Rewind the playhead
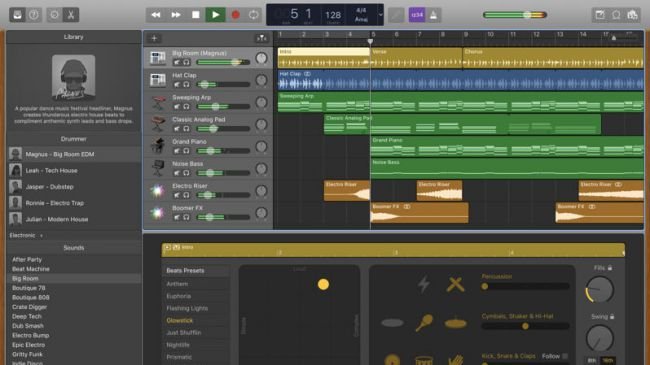Screen dimensions: 650x365 click(x=156, y=15)
